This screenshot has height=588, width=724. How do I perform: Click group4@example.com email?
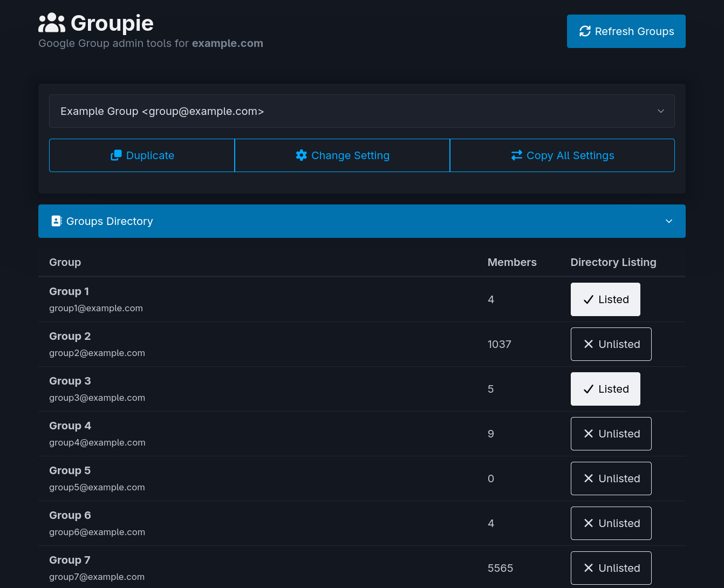(97, 442)
